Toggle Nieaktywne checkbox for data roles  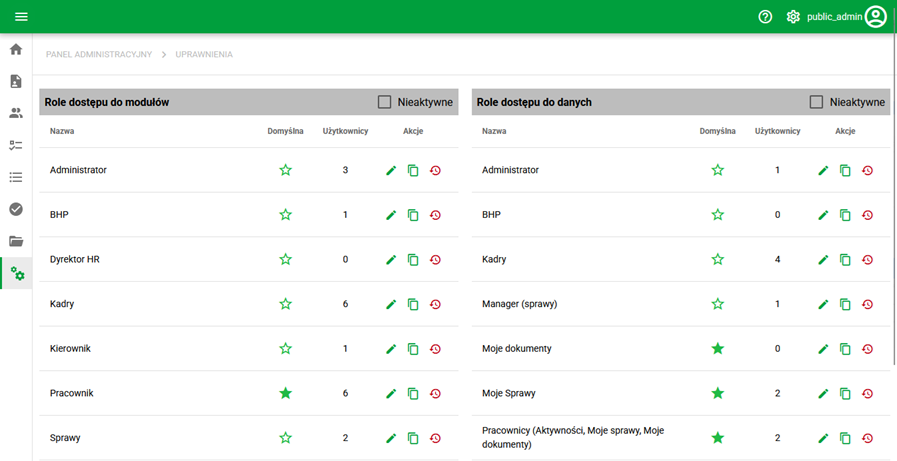click(817, 102)
